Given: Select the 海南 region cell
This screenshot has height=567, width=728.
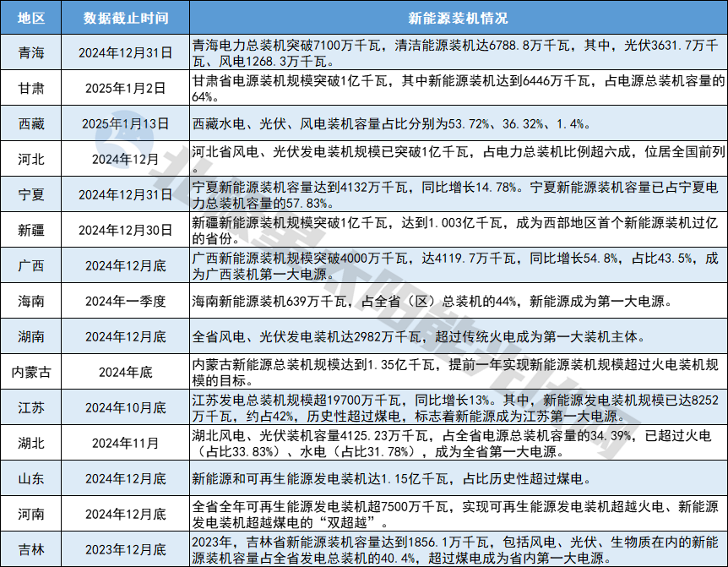Looking at the screenshot, I should click(31, 301).
